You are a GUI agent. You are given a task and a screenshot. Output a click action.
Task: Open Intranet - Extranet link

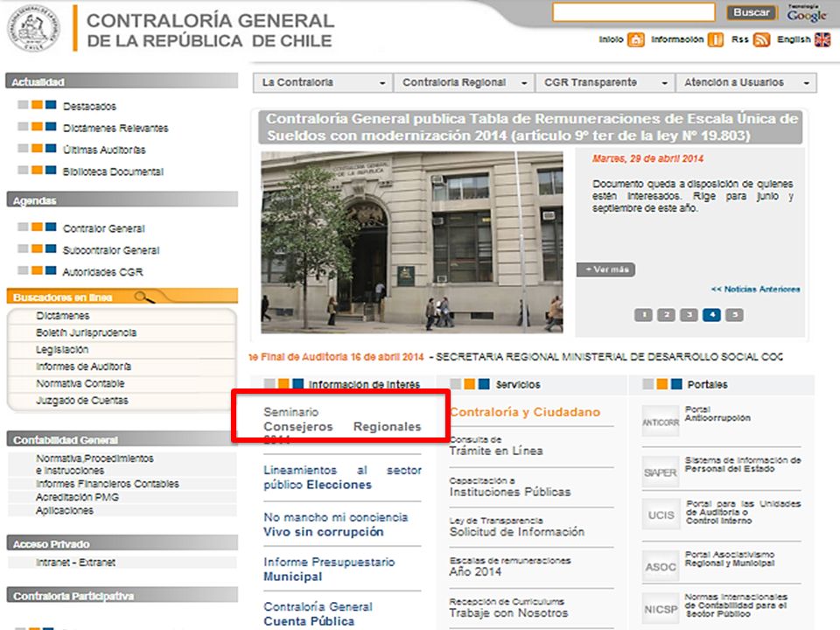pyautogui.click(x=75, y=563)
